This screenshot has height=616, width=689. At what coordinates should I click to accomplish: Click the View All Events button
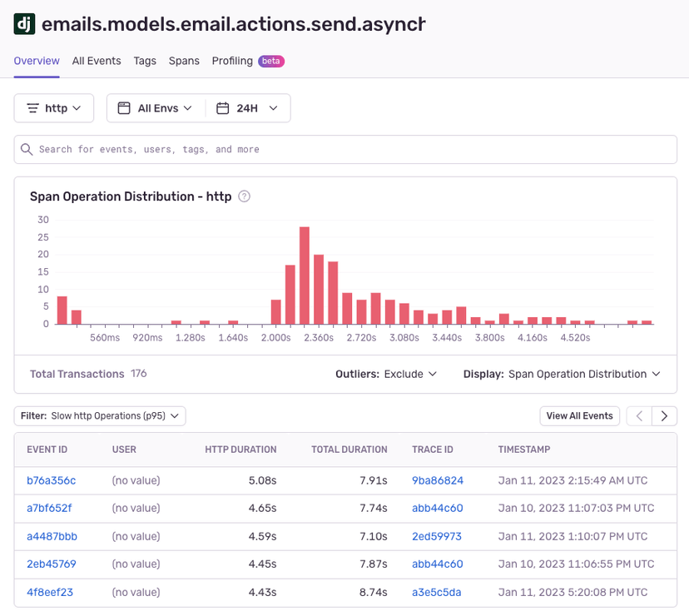click(x=580, y=415)
